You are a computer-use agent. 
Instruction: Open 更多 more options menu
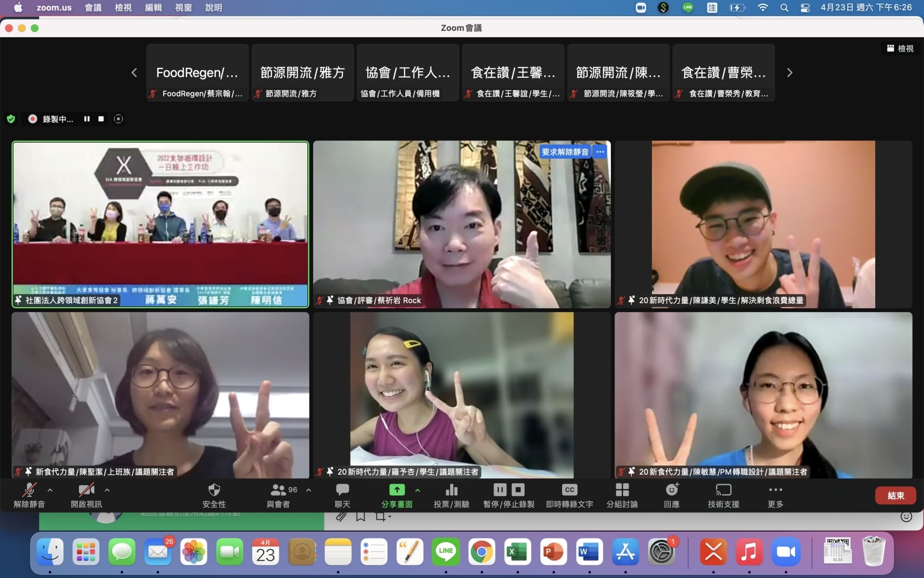tap(776, 495)
